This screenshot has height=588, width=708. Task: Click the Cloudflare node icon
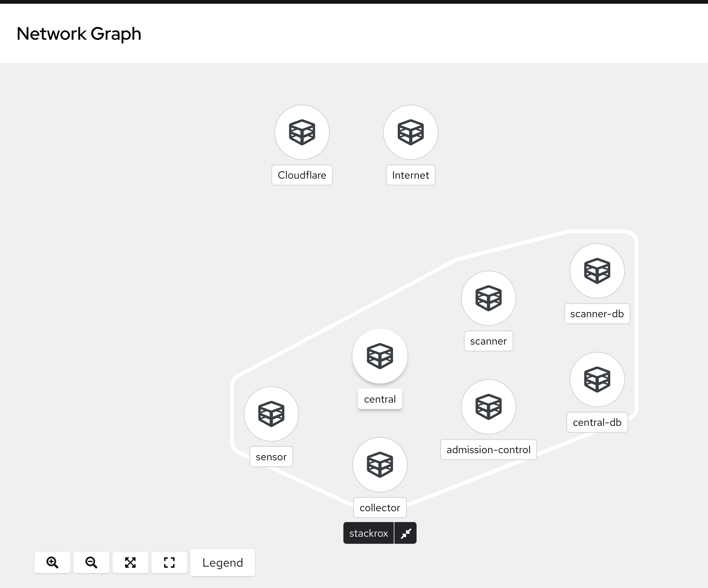[x=302, y=132]
